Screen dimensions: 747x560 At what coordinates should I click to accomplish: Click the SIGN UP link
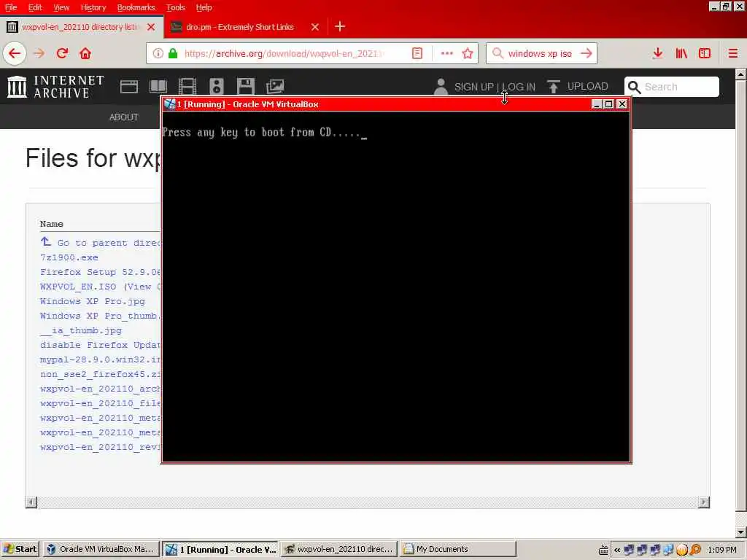coord(473,87)
